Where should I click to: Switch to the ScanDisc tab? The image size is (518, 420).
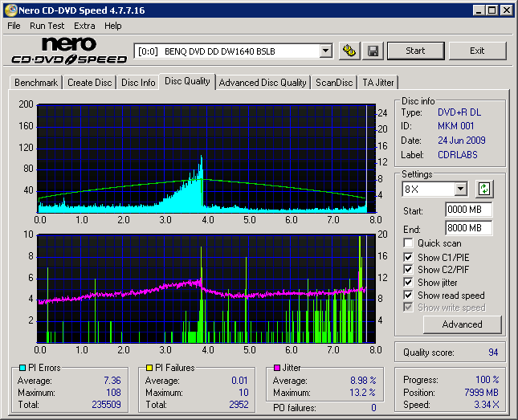click(x=334, y=82)
